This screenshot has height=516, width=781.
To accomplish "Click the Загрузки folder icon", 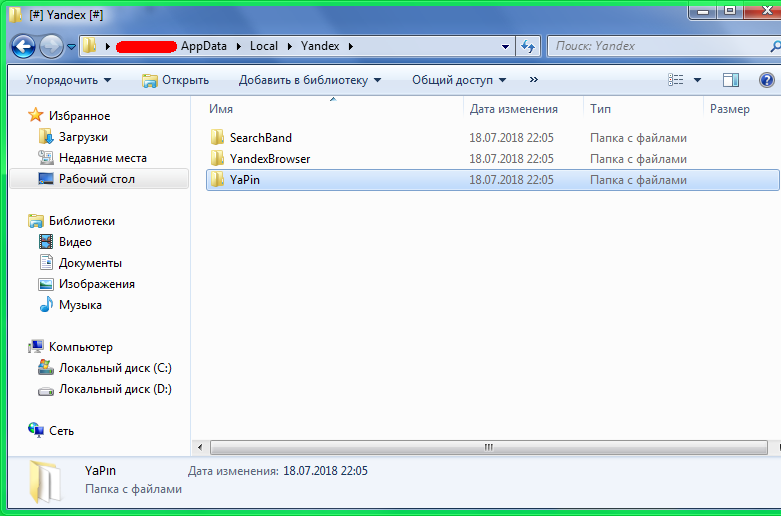I will point(46,136).
